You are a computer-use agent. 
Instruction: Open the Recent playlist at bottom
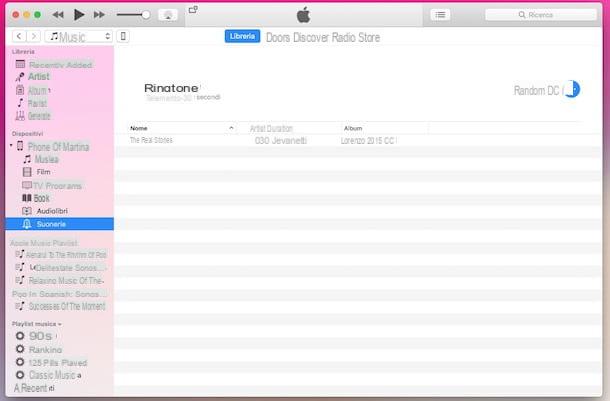[34, 388]
